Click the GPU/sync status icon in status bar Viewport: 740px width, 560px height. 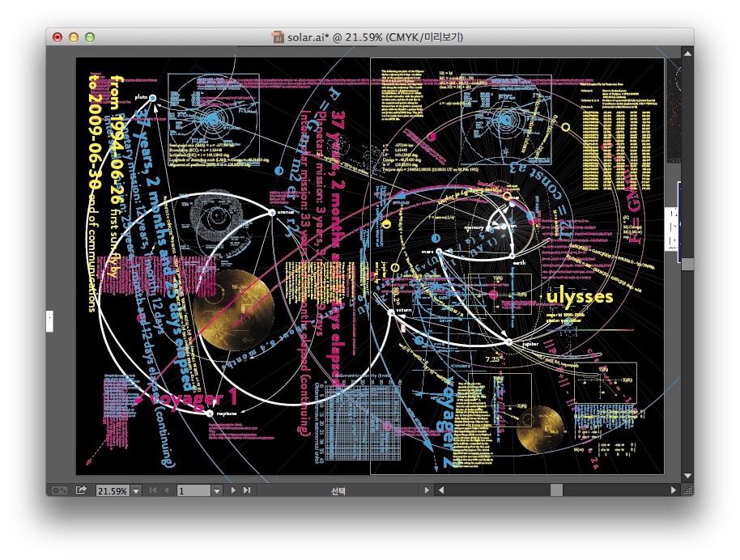pos(59,490)
